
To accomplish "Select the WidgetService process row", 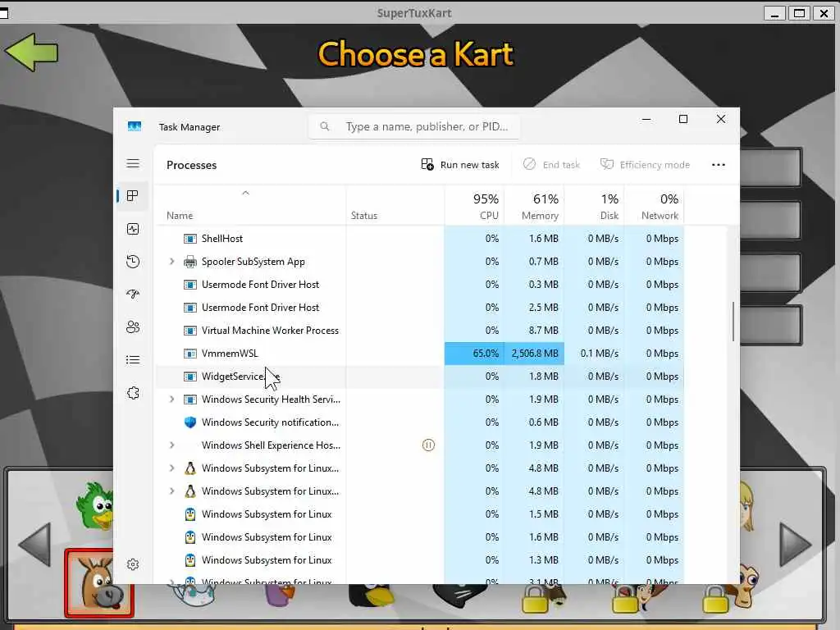I will pos(419,376).
